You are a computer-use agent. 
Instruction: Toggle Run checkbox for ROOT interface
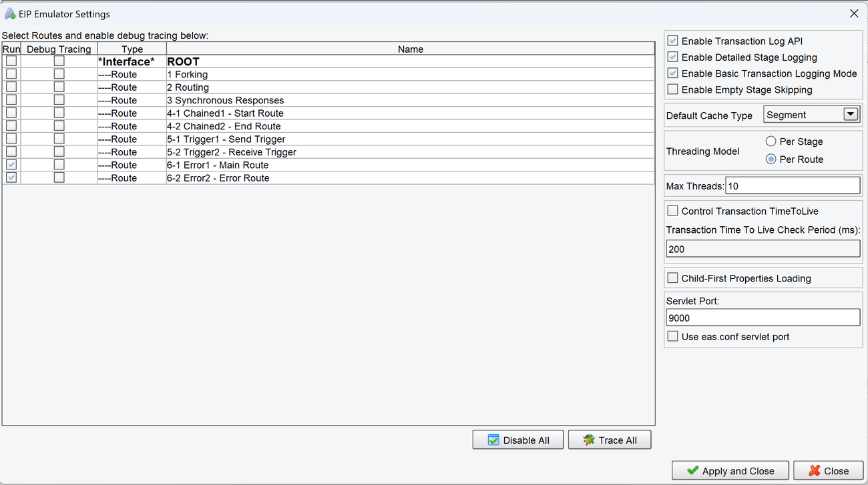tap(11, 61)
